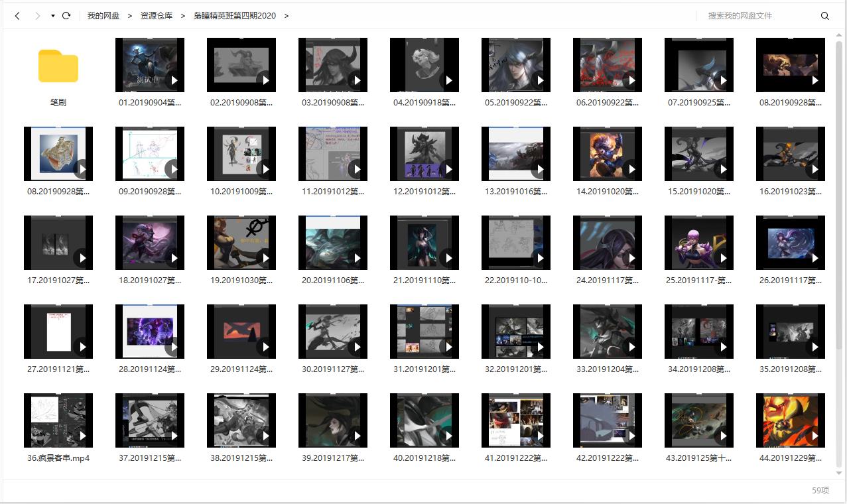Select the 枭瞳精英班第四期2020 breadcrumb

click(x=235, y=16)
